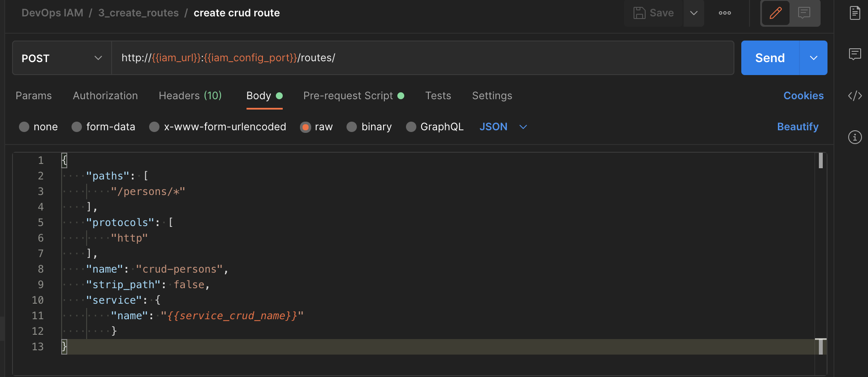Image resolution: width=868 pixels, height=377 pixels.
Task: Expand the Send button arrow options
Action: [813, 58]
